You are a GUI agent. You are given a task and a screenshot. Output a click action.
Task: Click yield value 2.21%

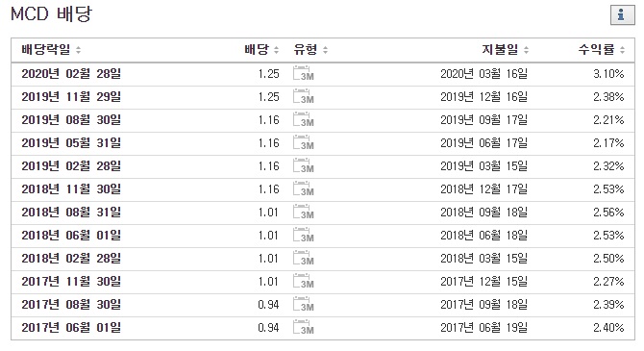click(608, 119)
